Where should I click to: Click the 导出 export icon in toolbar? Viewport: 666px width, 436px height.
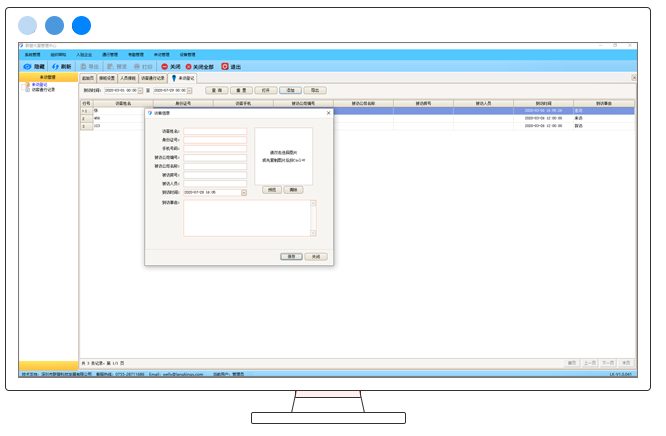(82, 66)
